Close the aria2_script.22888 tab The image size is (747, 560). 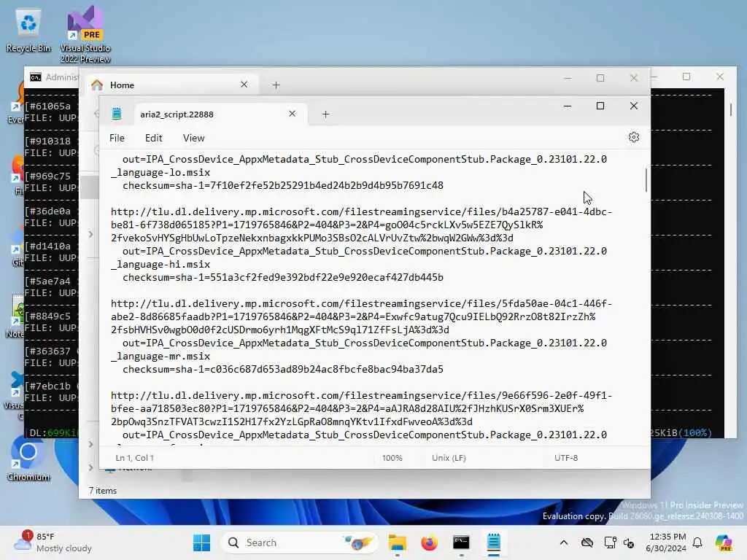[292, 113]
